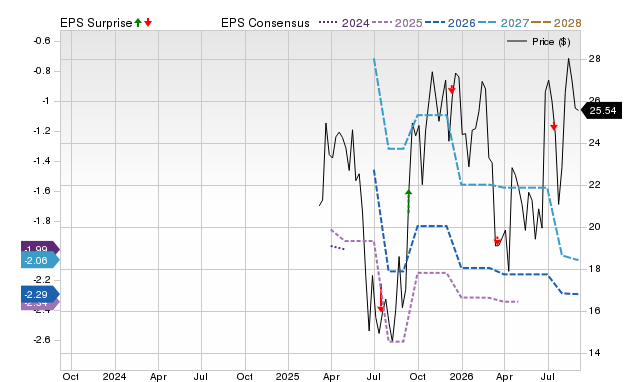Click the 2024 label on the x-axis
640x382 pixels.
[115, 376]
